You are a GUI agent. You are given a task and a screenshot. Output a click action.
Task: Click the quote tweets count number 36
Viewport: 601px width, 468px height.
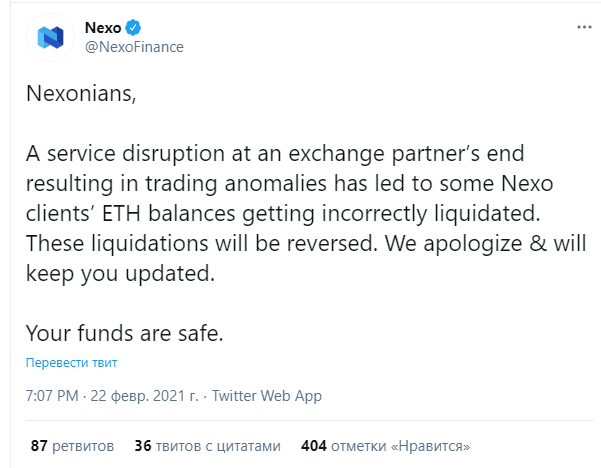[143, 446]
